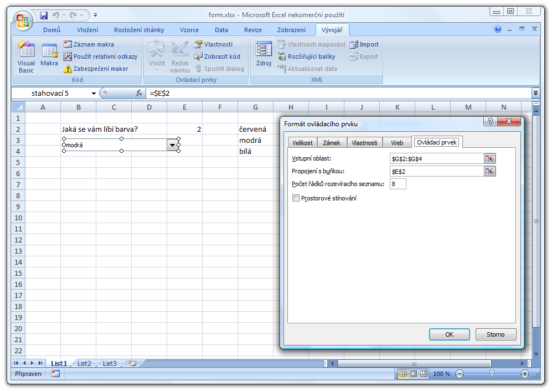Enable Režim návrhu mode
This screenshot has height=392, width=552.
pos(179,58)
